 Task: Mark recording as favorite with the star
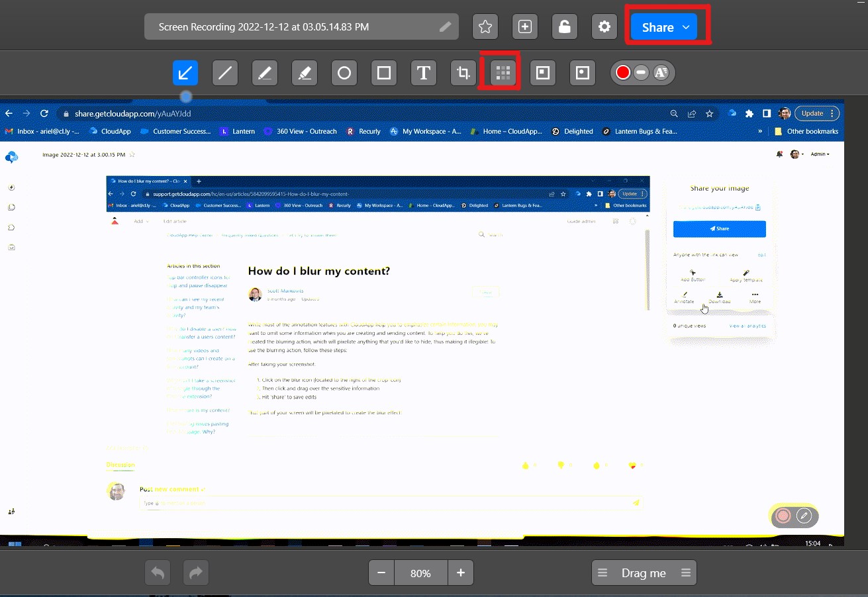tap(485, 27)
